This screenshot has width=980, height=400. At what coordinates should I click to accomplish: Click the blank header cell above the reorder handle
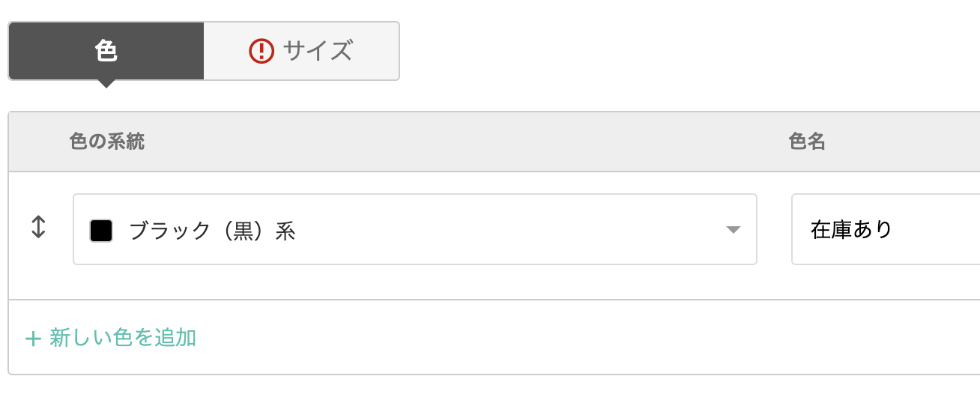pos(38,142)
